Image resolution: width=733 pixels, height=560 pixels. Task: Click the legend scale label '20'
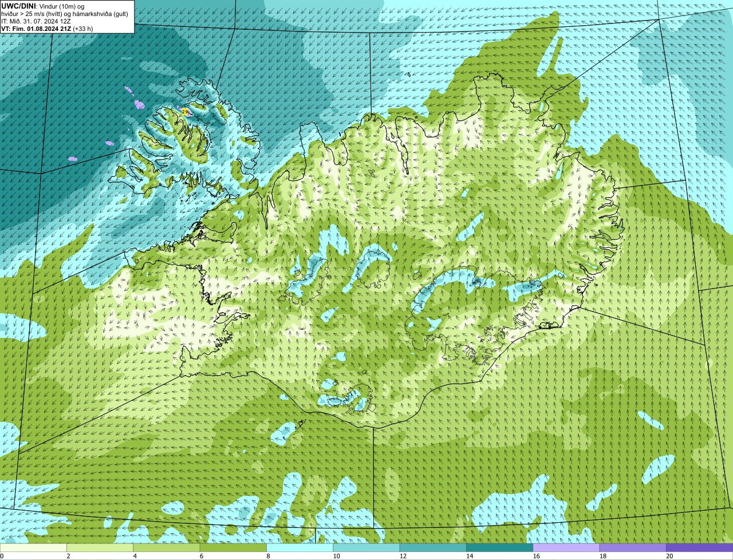(669, 556)
